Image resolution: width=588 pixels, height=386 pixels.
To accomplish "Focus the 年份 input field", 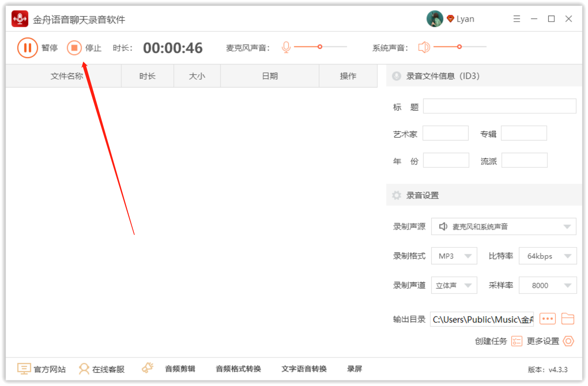I will (446, 160).
